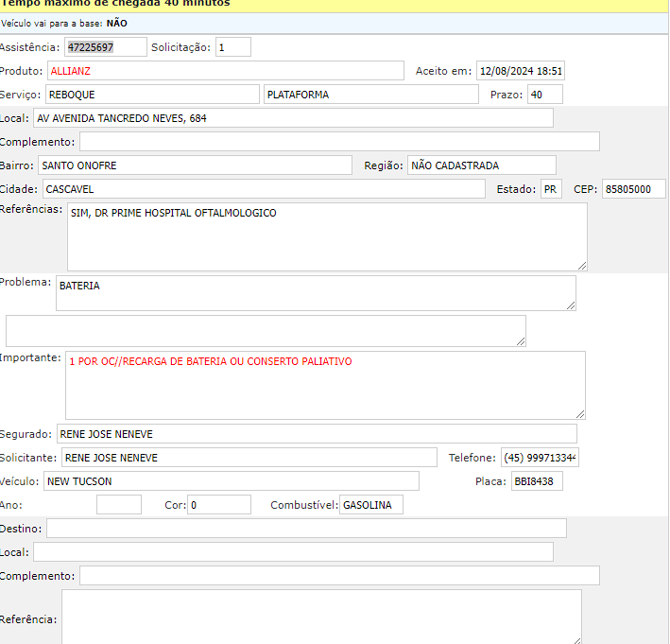Click the CEP field 85805000

click(633, 189)
